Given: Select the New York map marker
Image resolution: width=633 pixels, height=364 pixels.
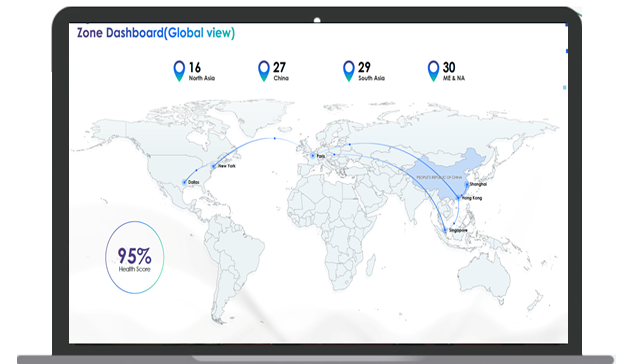Looking at the screenshot, I should [214, 166].
